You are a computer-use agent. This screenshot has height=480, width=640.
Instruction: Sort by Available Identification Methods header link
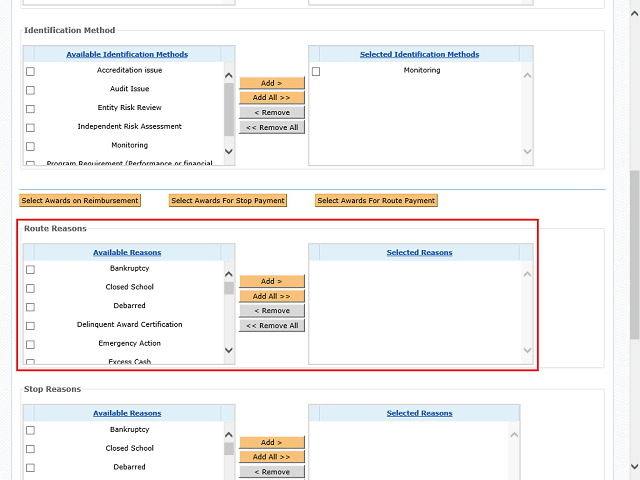click(x=127, y=54)
